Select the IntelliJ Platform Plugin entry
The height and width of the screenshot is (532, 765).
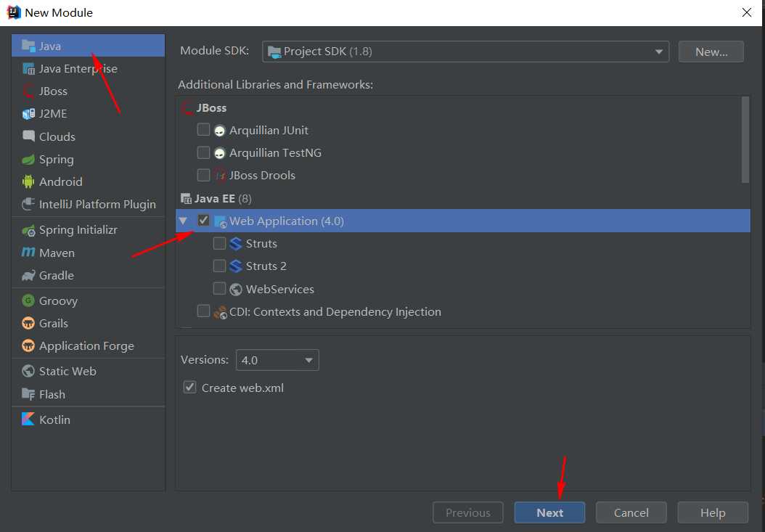89,204
